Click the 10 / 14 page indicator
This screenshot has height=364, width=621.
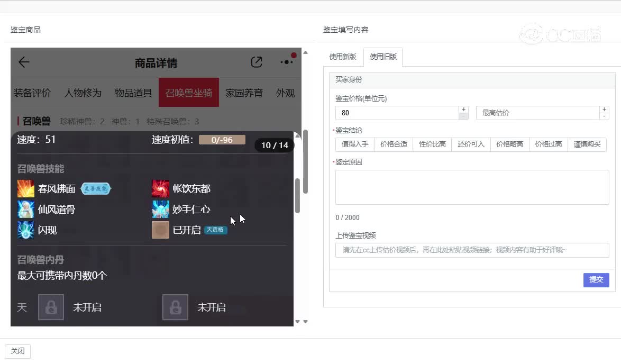275,145
